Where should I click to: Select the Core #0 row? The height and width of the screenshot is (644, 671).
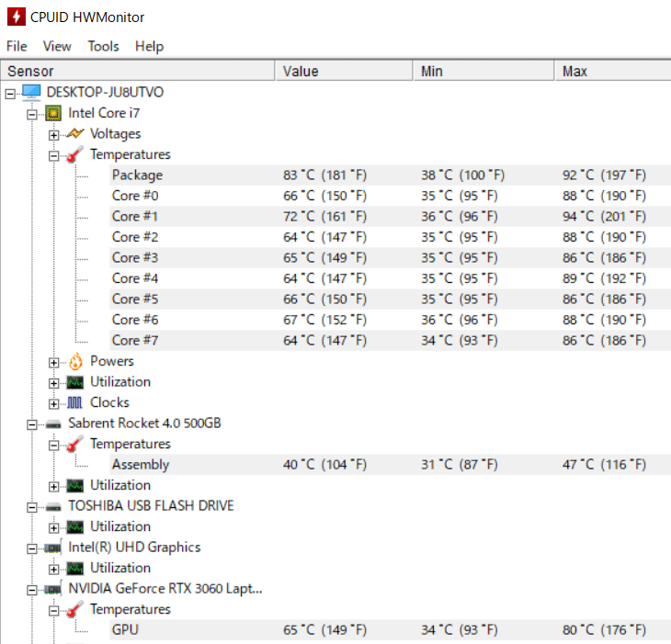(391, 196)
